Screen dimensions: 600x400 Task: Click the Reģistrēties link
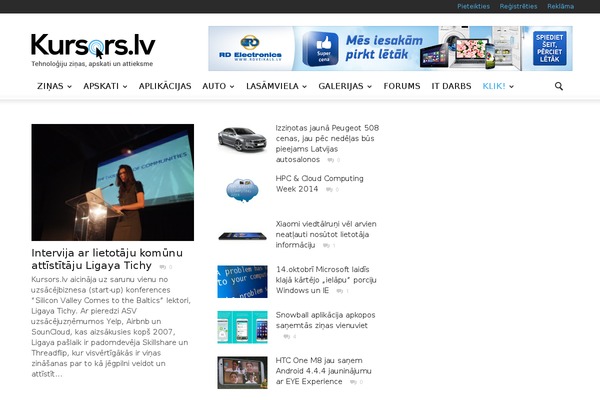coord(518,6)
